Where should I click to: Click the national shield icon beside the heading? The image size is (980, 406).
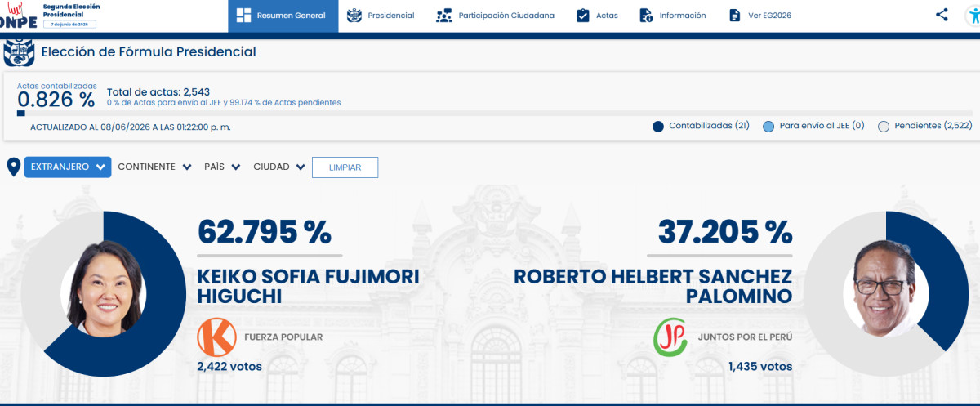click(19, 52)
